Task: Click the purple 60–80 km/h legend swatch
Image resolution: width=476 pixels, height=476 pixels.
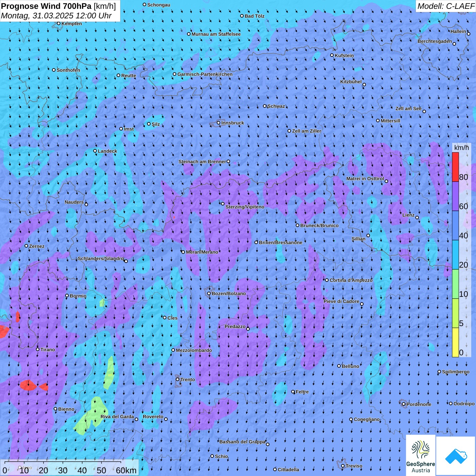Action: tap(455, 197)
